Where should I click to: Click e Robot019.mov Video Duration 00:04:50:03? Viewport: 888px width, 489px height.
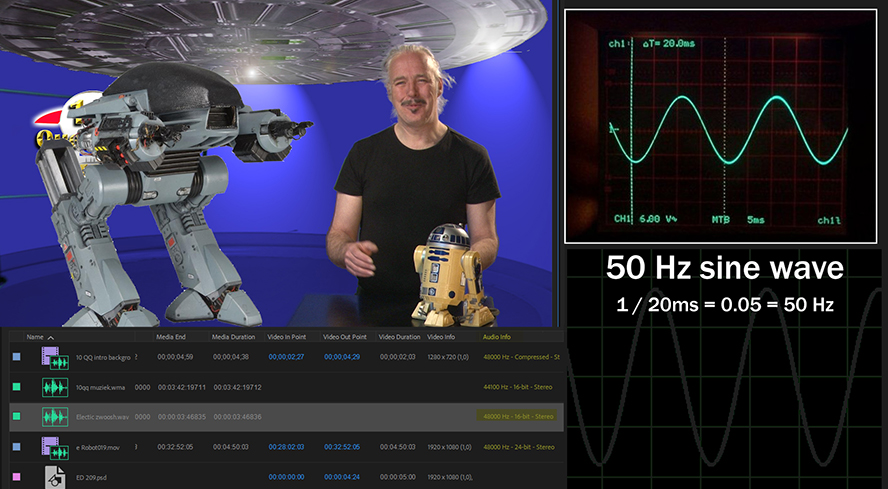(398, 447)
